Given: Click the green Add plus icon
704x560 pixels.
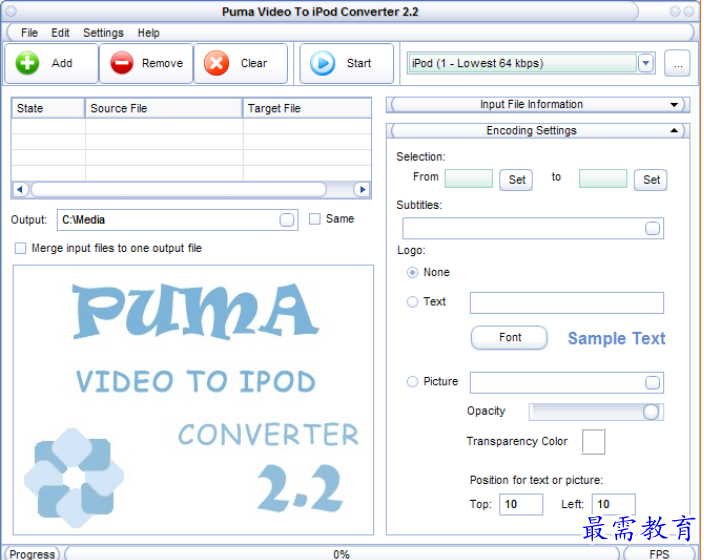Looking at the screenshot, I should (27, 63).
